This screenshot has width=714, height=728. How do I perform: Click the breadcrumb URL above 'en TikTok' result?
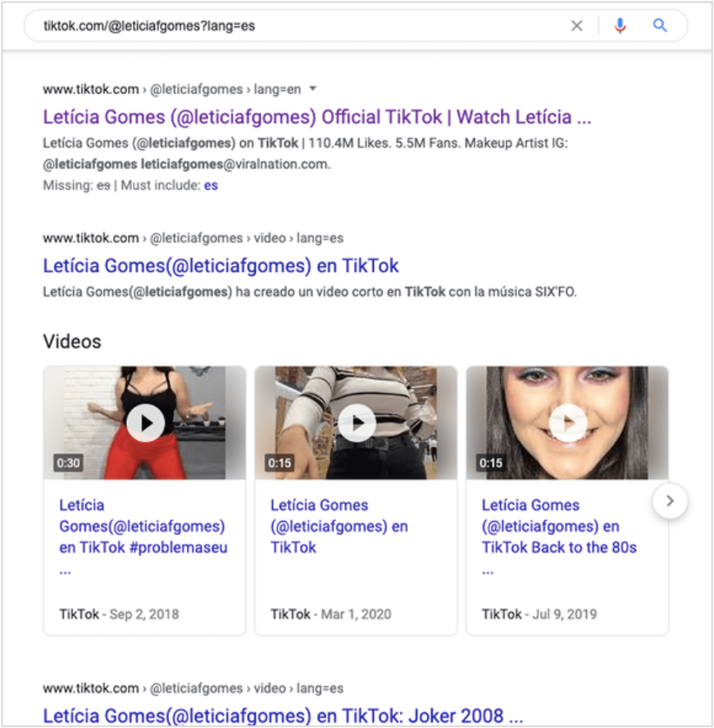(x=193, y=238)
